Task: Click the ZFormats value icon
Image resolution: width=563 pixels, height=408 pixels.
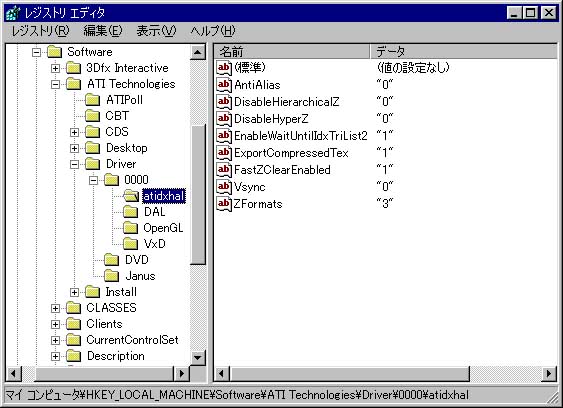Action: pos(224,204)
